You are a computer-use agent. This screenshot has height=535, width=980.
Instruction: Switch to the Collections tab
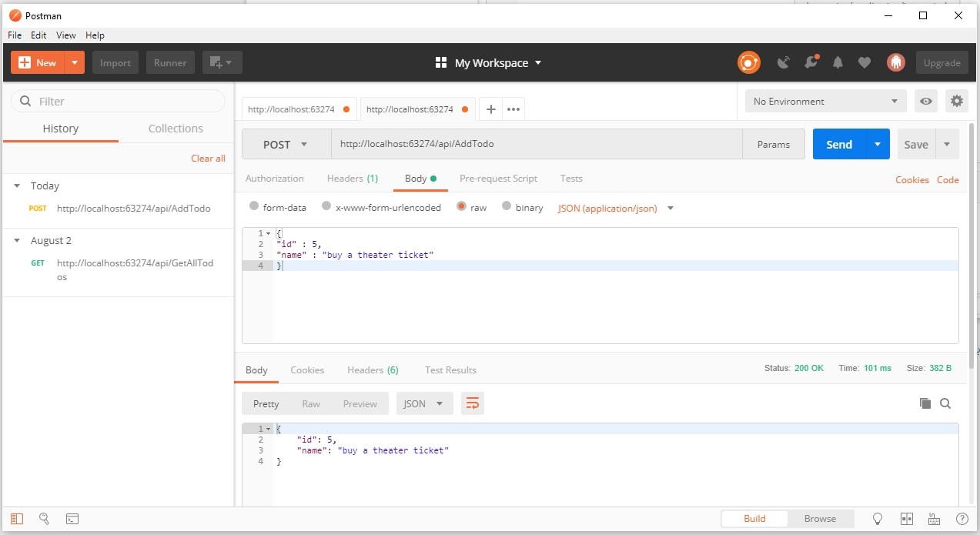(x=176, y=129)
